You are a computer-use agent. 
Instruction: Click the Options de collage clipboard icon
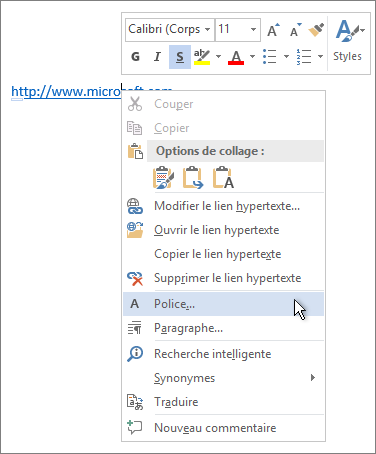click(x=135, y=151)
